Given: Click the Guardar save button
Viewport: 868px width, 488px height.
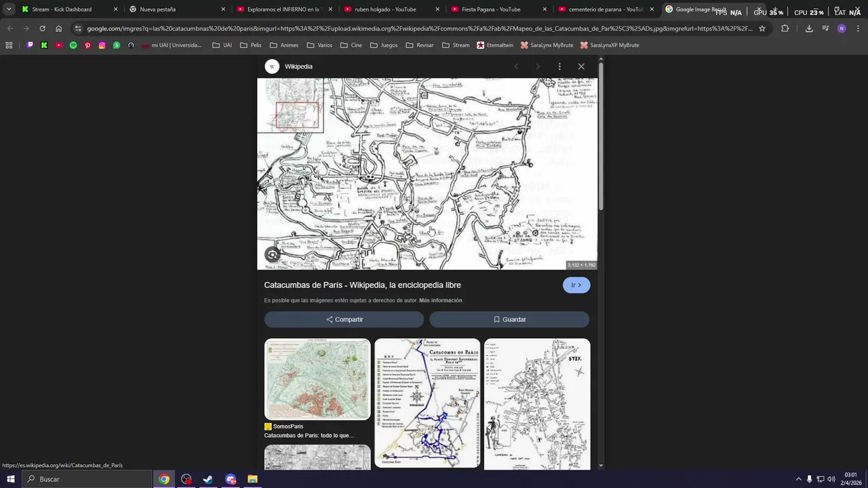Looking at the screenshot, I should [509, 319].
